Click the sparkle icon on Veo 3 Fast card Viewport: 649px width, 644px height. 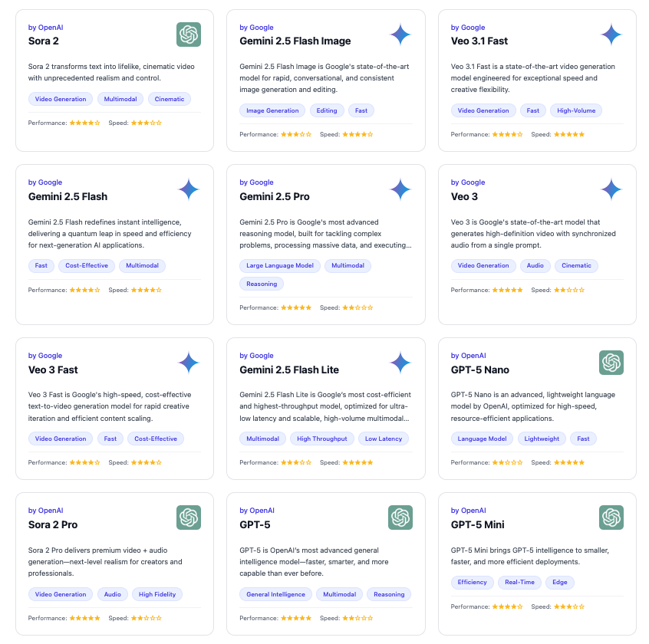point(188,363)
